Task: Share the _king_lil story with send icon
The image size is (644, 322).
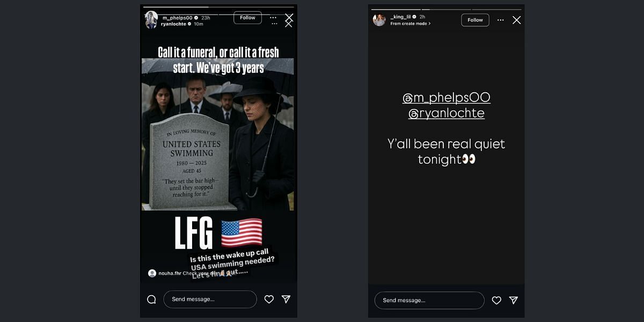Action: (x=514, y=301)
